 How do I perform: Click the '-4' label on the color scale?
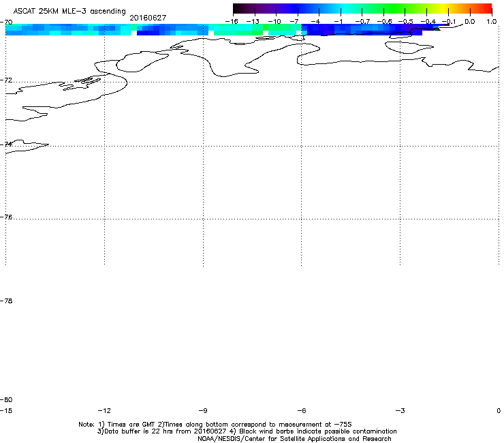coord(315,22)
